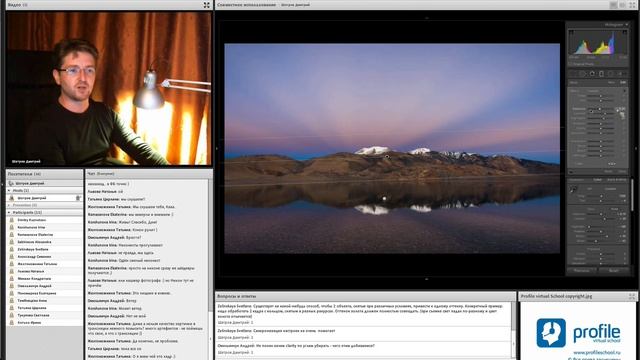The height and width of the screenshot is (360, 640).
Task: Click Close at bottom of graduated filter panel
Action: (622, 171)
